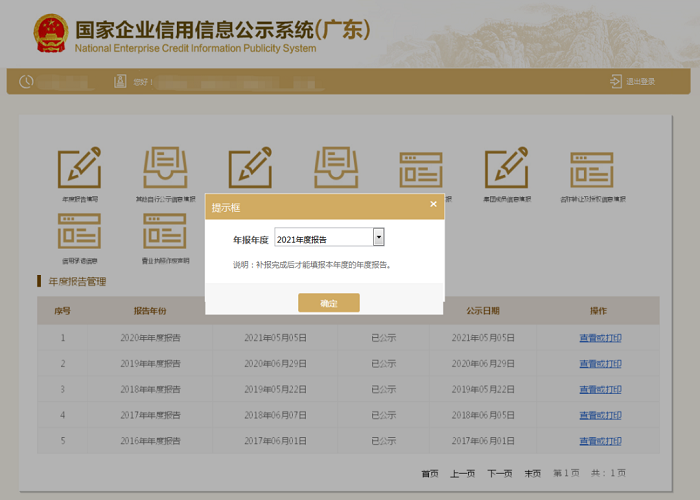Viewport: 700px width, 500px height.
Task: Close the 提示框 dialog with X
Action: point(433,204)
